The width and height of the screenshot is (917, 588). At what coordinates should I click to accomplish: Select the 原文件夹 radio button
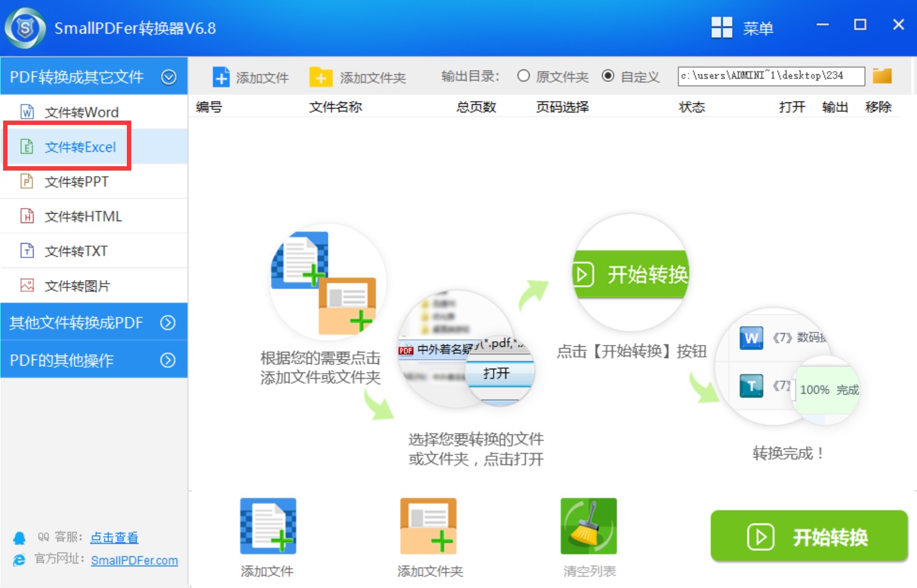pos(524,76)
